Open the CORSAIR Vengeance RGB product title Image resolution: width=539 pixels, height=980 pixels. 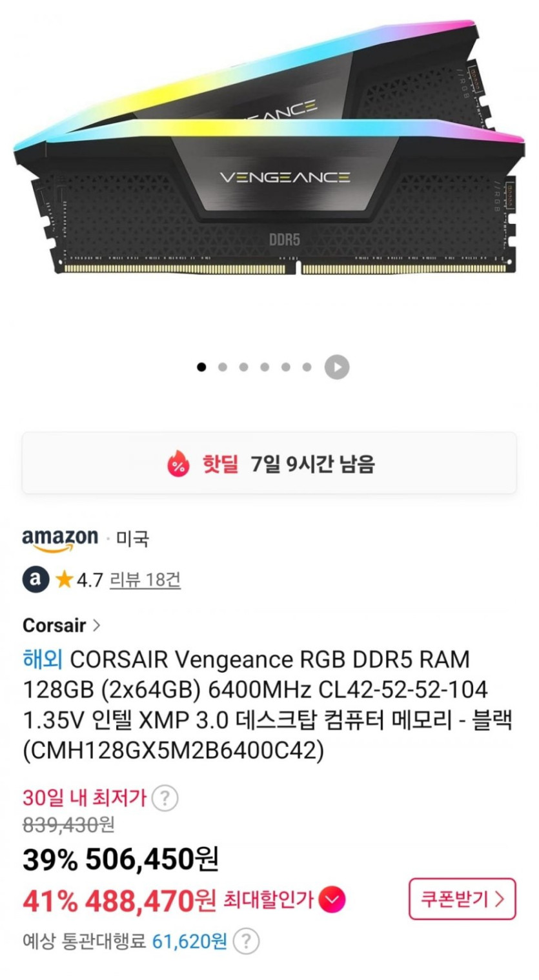[267, 706]
